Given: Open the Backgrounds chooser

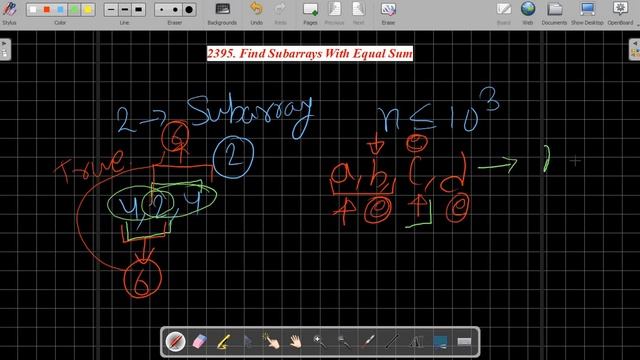Looking at the screenshot, I should (x=222, y=13).
